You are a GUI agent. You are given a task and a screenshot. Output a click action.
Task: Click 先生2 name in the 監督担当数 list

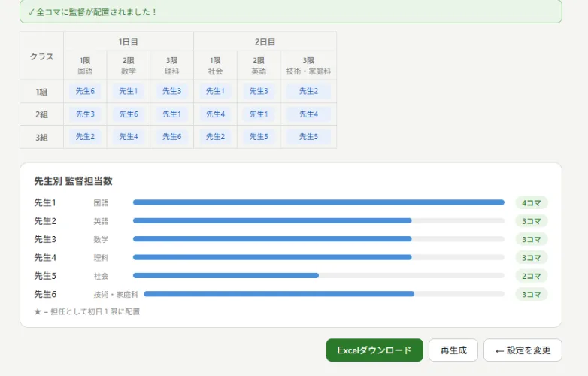45,221
